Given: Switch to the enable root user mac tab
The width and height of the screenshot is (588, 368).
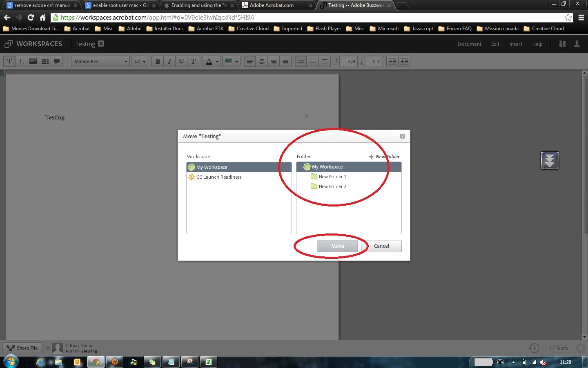Looking at the screenshot, I should (x=120, y=5).
